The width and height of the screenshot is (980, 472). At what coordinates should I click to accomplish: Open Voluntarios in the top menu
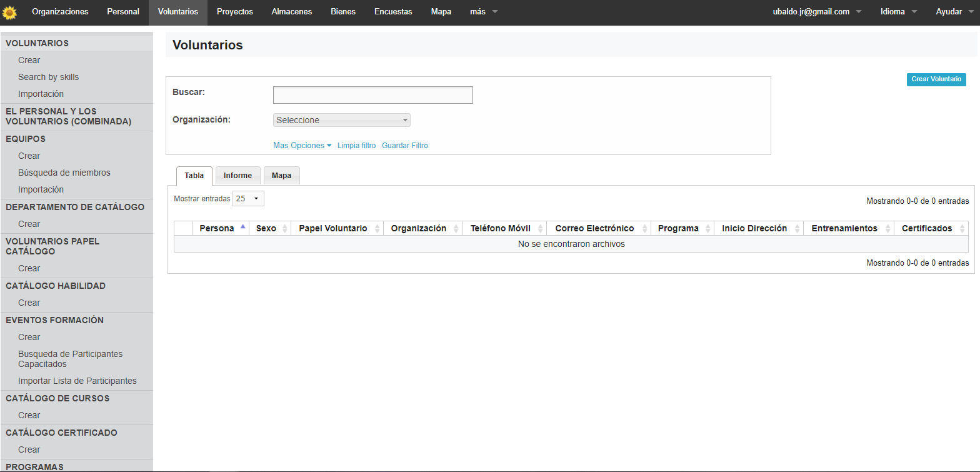pos(178,12)
